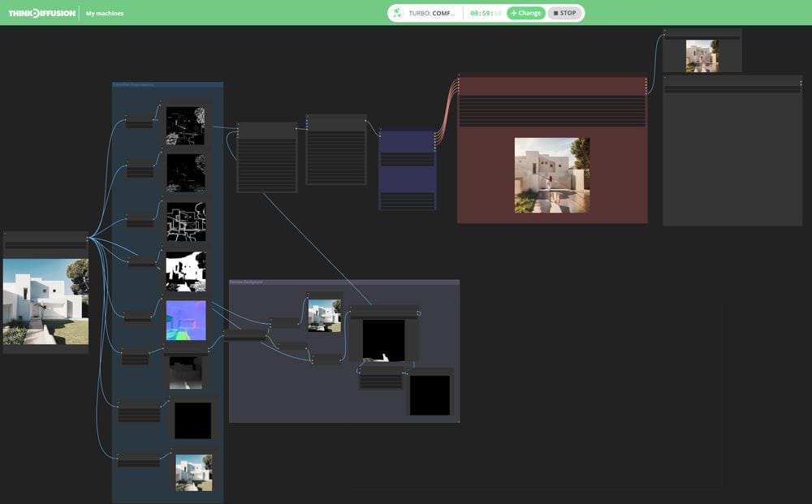
Task: Collapse the Load Image node
Action: 6,233
